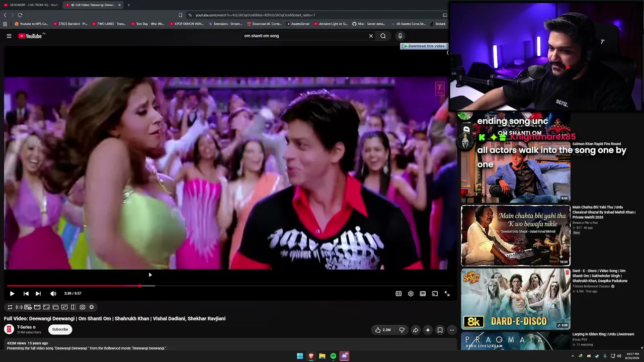
Task: Open File Explorer from the taskbar
Action: (x=322, y=356)
